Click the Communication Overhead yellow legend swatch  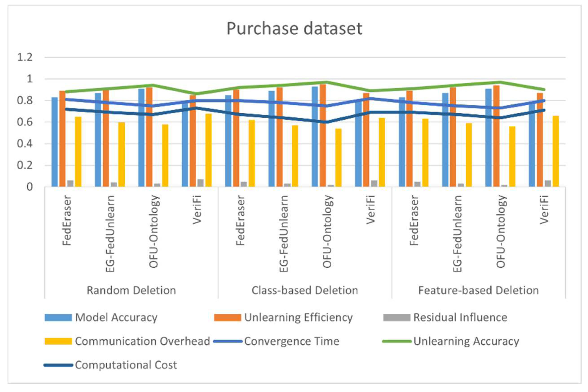pyautogui.click(x=58, y=341)
